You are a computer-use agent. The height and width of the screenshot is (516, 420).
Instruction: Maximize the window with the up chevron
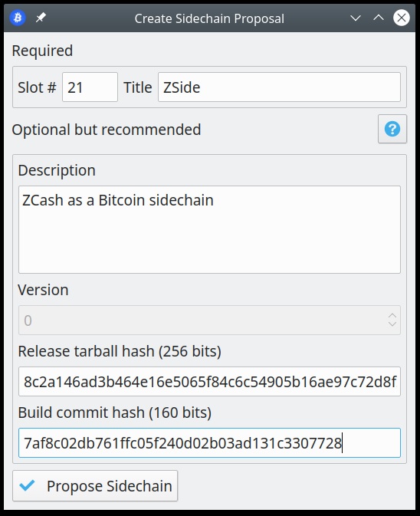click(x=379, y=18)
